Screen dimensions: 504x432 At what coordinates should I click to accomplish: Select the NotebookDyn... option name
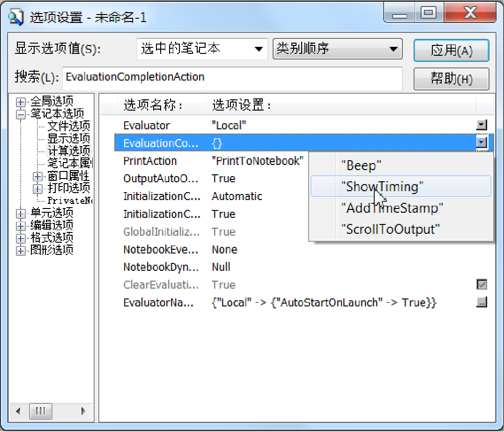point(161,267)
